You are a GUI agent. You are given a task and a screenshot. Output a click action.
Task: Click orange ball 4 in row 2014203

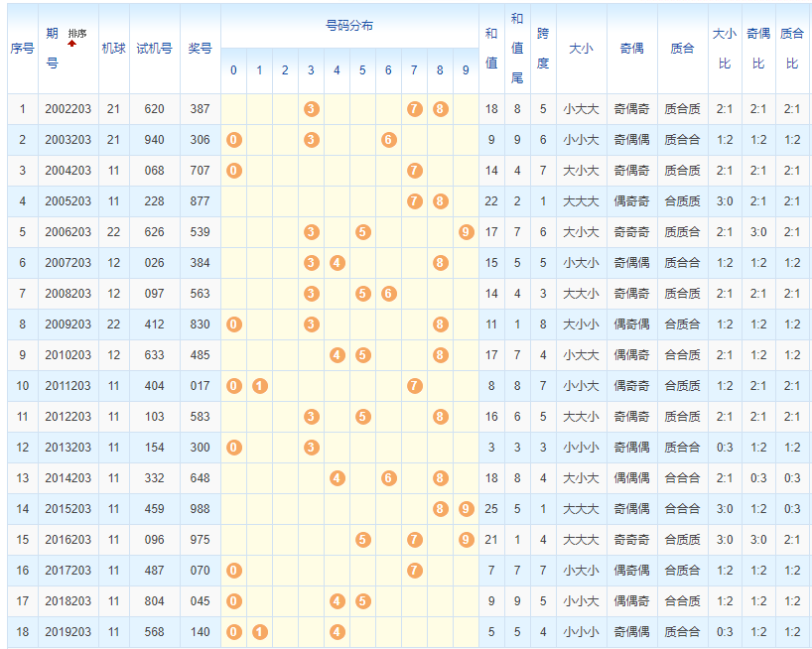tap(337, 478)
